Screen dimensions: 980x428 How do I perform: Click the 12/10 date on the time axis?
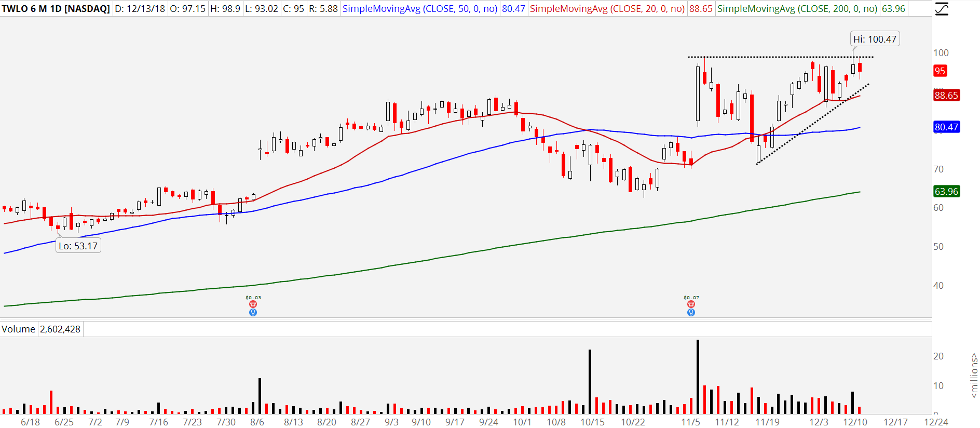855,422
